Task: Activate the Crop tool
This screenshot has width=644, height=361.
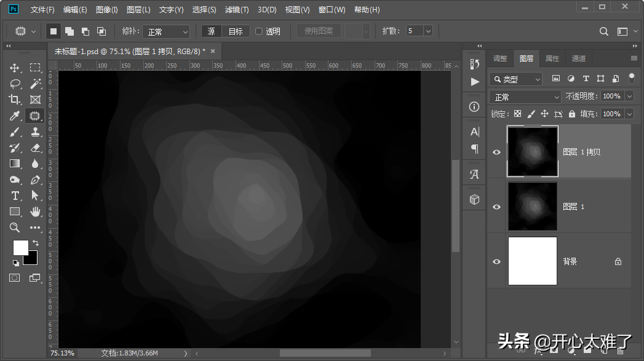Action: pyautogui.click(x=15, y=100)
